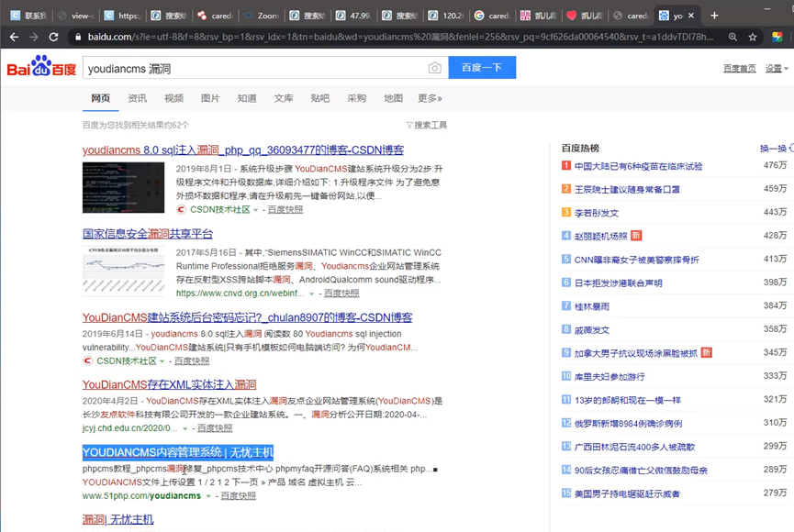Select the 知道 search category
The image size is (794, 532).
[x=247, y=98]
